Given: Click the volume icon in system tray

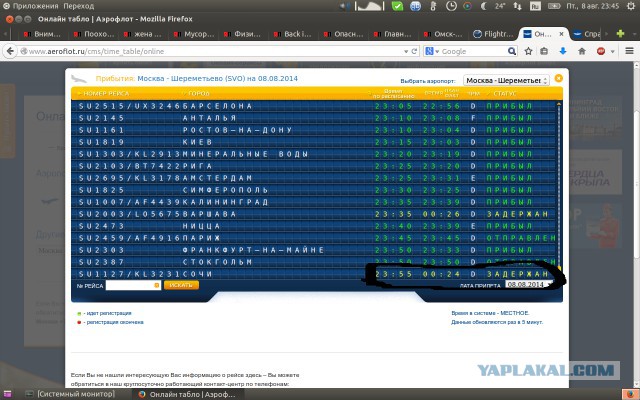Looking at the screenshot, I should tap(347, 6).
